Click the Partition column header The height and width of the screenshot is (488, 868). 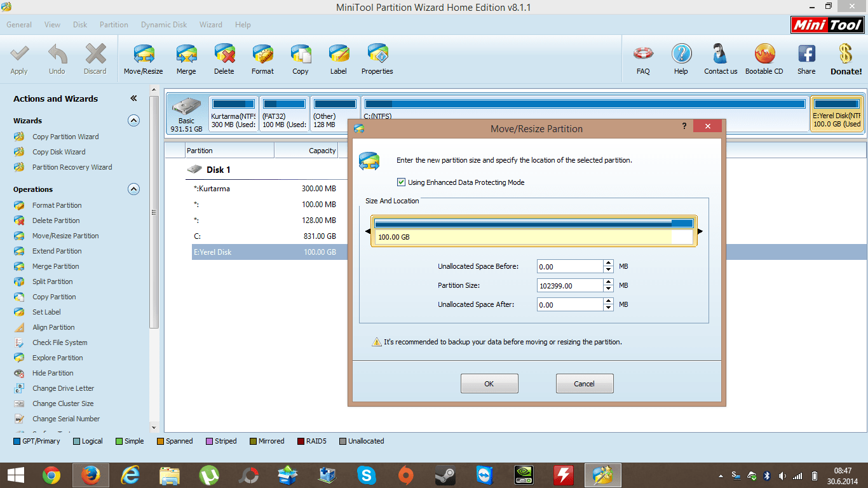(x=229, y=151)
